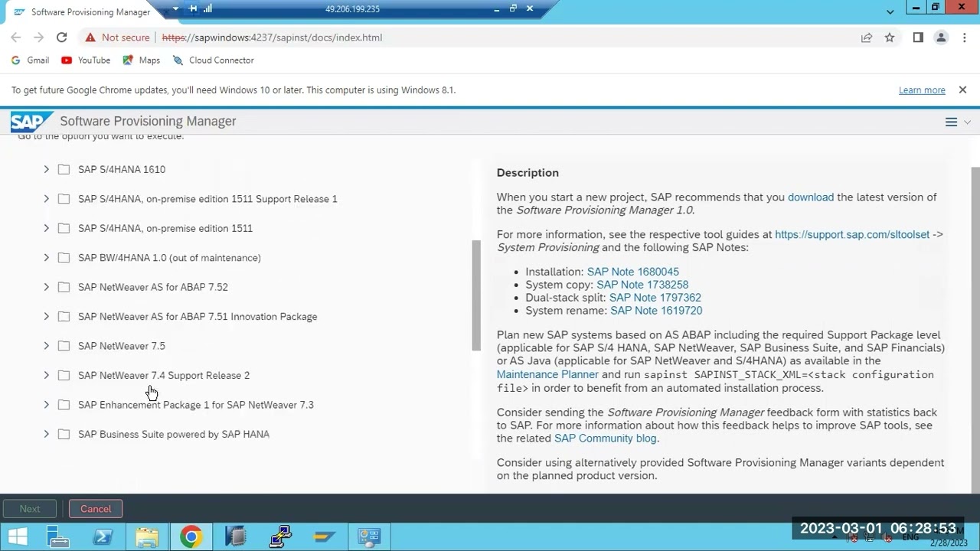Click the Learn more link
Viewport: 980px width, 551px height.
(922, 90)
